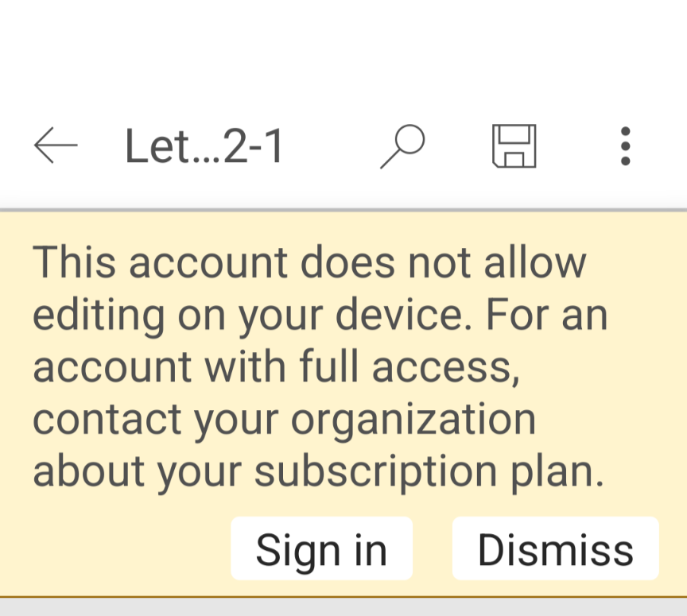Select the document title Let...2-1

click(204, 147)
